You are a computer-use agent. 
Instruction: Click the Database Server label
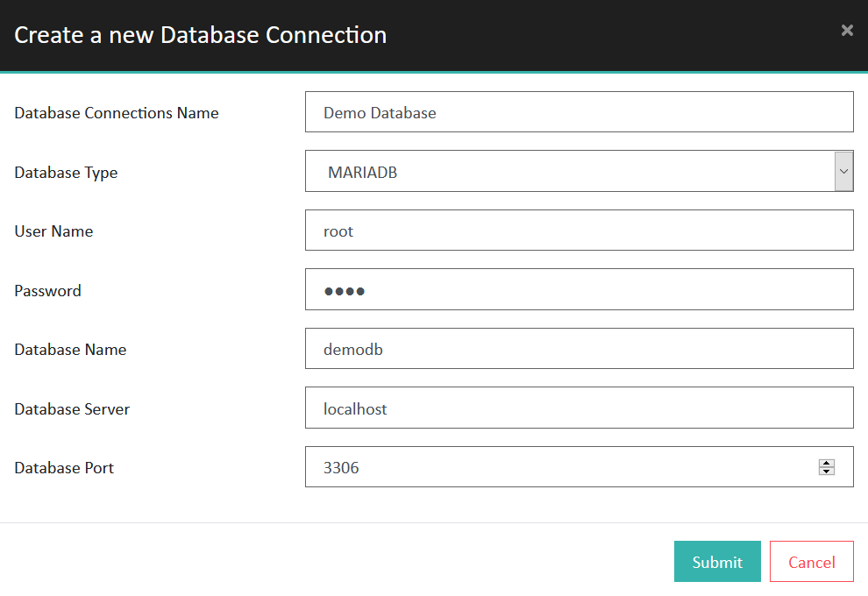(72, 409)
